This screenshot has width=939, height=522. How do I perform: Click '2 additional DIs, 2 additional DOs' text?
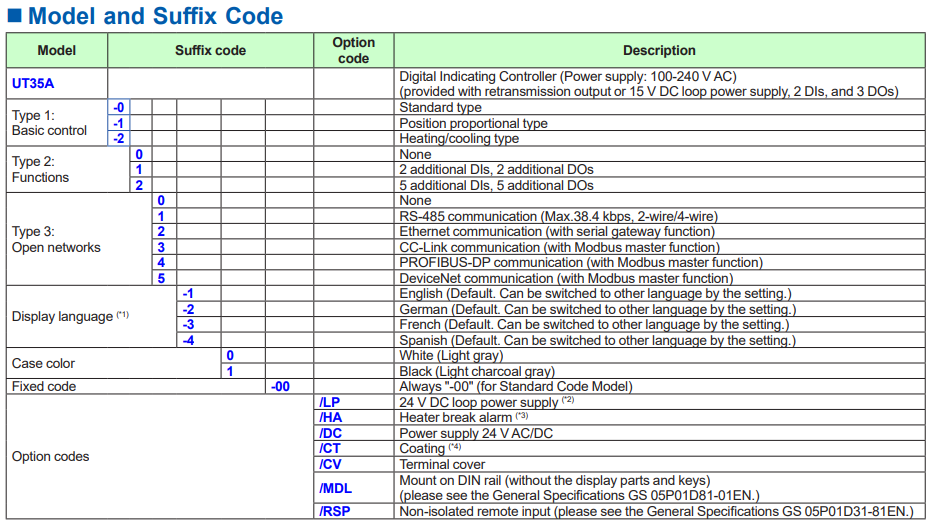[x=496, y=169]
